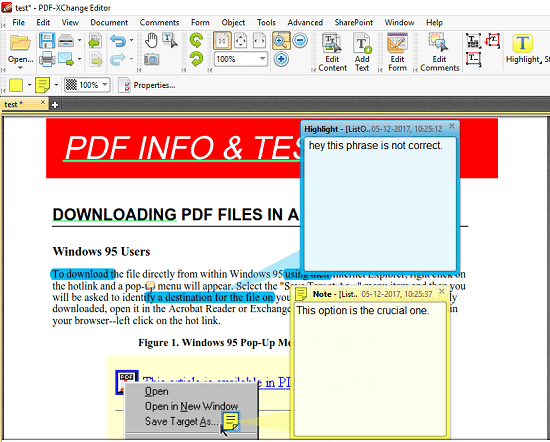Open the Properties panel button
Image resolution: width=550 pixels, height=442 pixels.
pos(147,85)
